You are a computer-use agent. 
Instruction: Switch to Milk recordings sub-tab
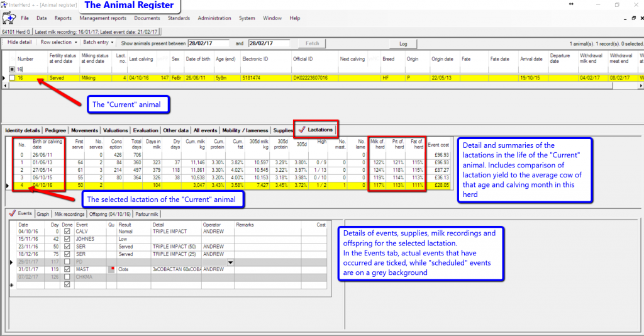pos(69,215)
